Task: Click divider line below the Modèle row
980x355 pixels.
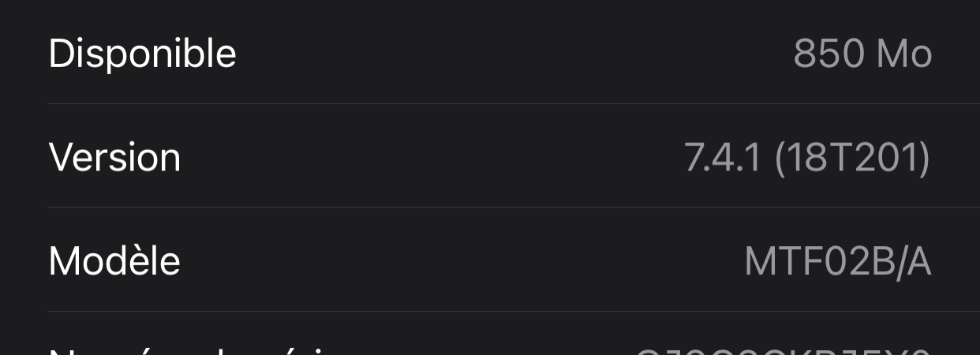Action: [513, 311]
